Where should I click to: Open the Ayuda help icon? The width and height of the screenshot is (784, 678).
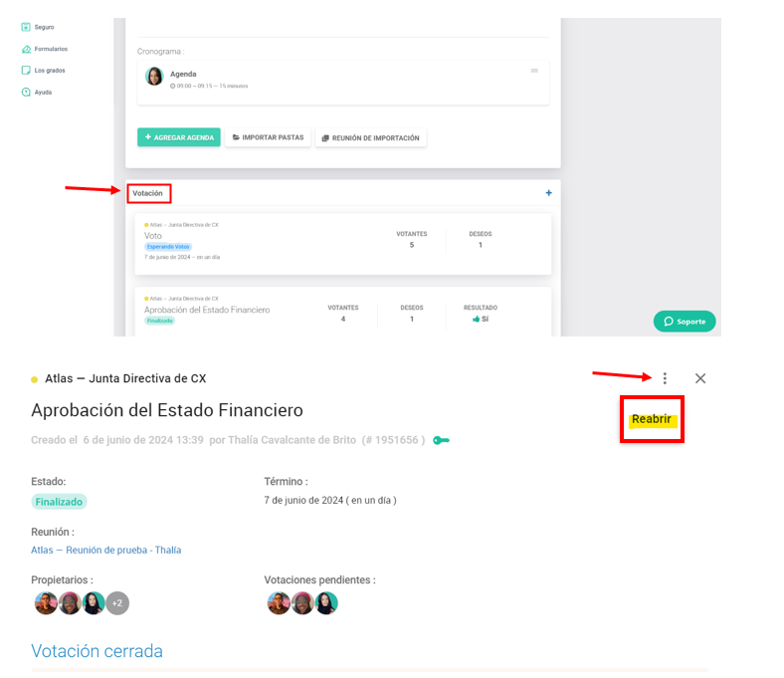pyautogui.click(x=26, y=93)
